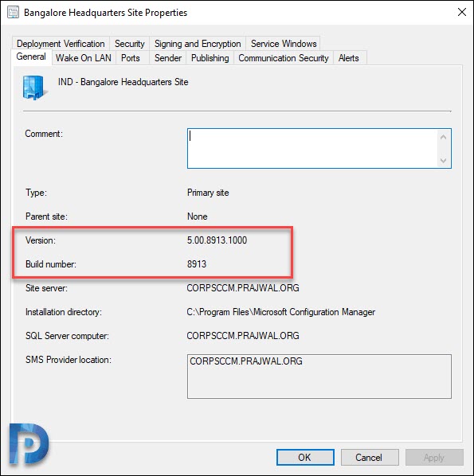Click the SMS Provider location list box
Viewport: 474px width, 476px height.
click(x=319, y=377)
